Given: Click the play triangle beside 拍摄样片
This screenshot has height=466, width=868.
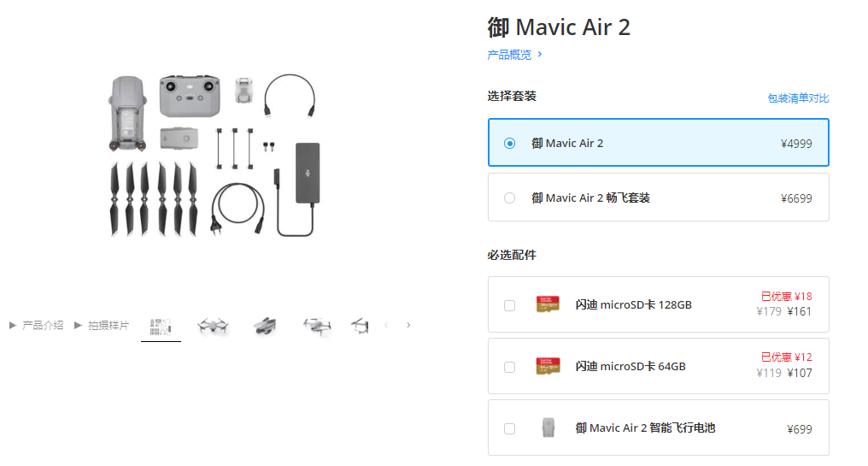Looking at the screenshot, I should (x=78, y=325).
